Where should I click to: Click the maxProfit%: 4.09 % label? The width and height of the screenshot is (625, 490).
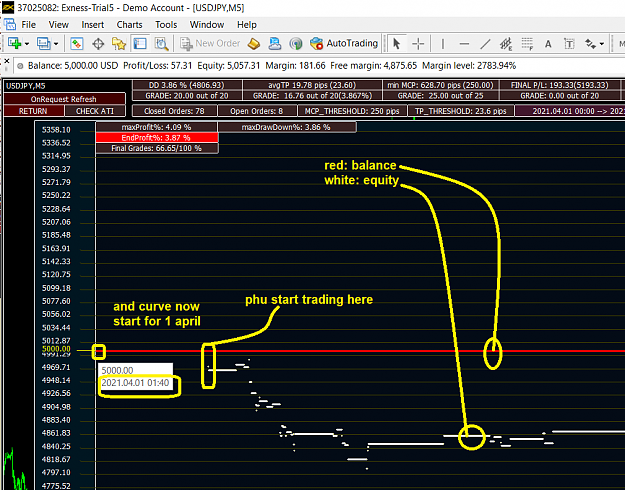(x=156, y=127)
